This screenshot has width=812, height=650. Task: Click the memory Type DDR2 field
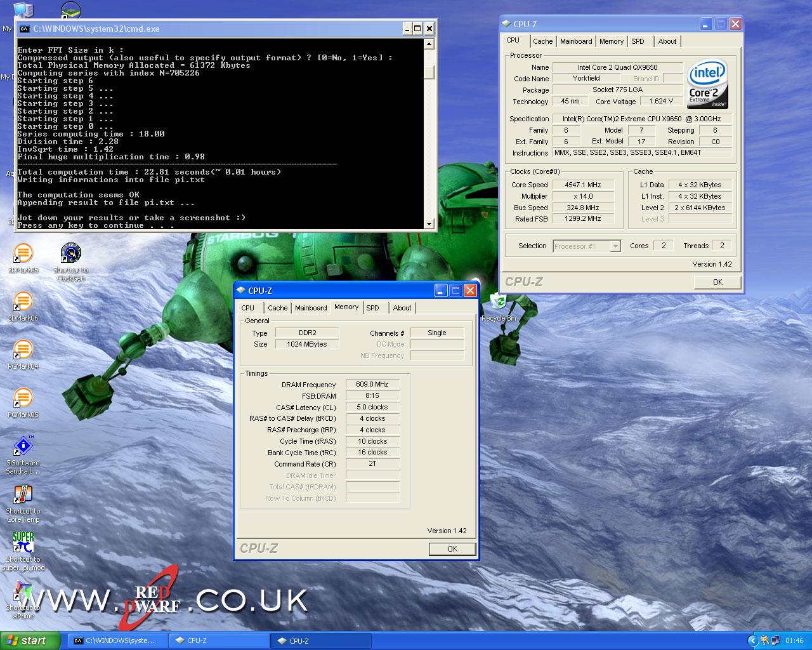[x=307, y=333]
